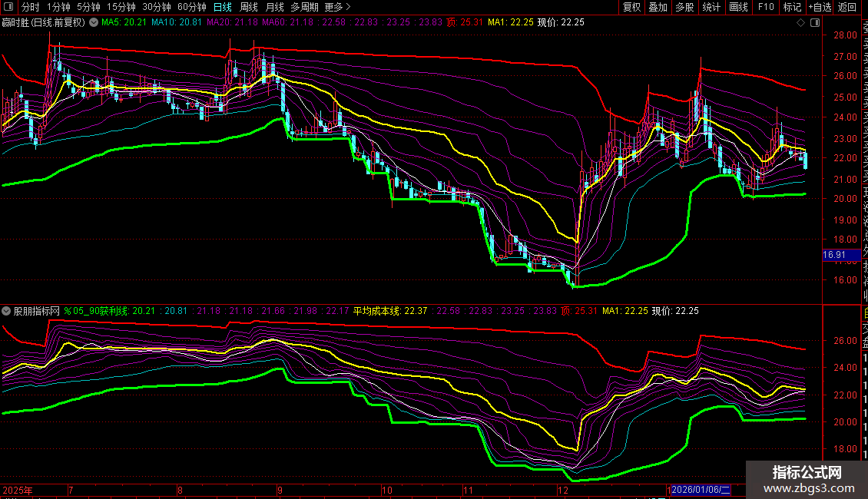This screenshot has height=499, width=868.
Task: Expand the 更多 period options
Action: tap(337, 7)
